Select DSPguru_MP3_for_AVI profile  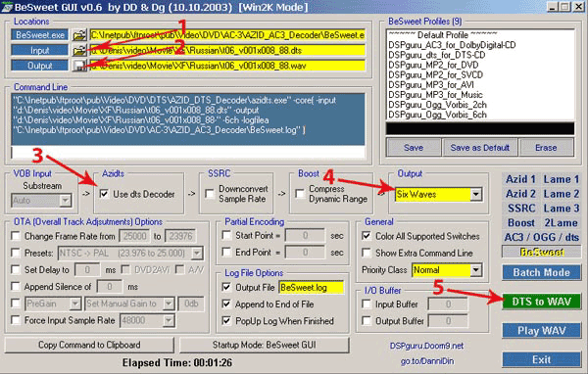coord(431,85)
